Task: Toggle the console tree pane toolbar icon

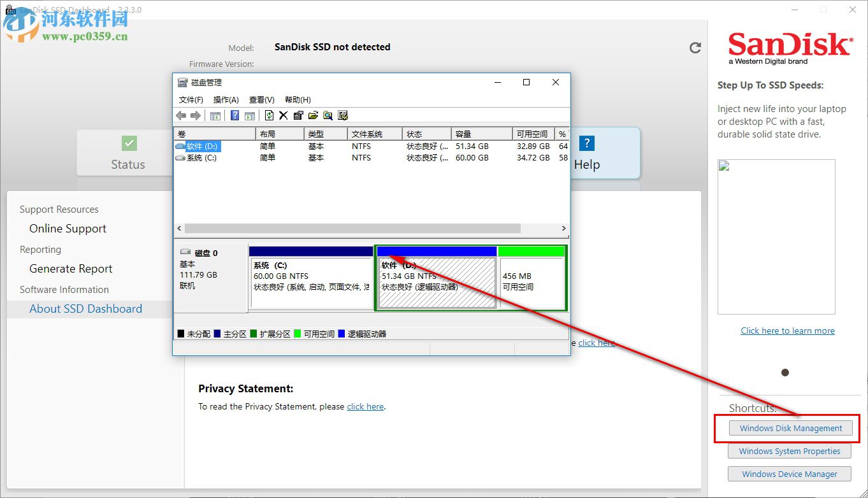Action: coord(215,115)
